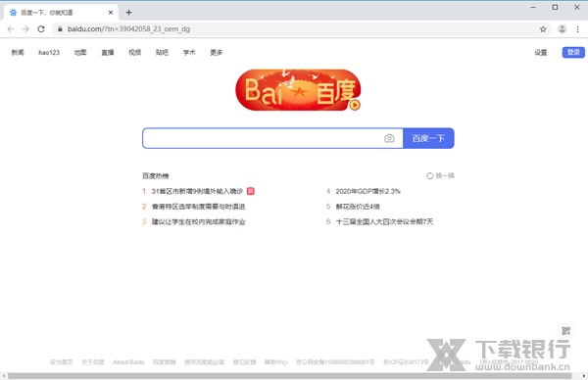Maximize the Chrome window
588x380 pixels.
[x=555, y=7]
